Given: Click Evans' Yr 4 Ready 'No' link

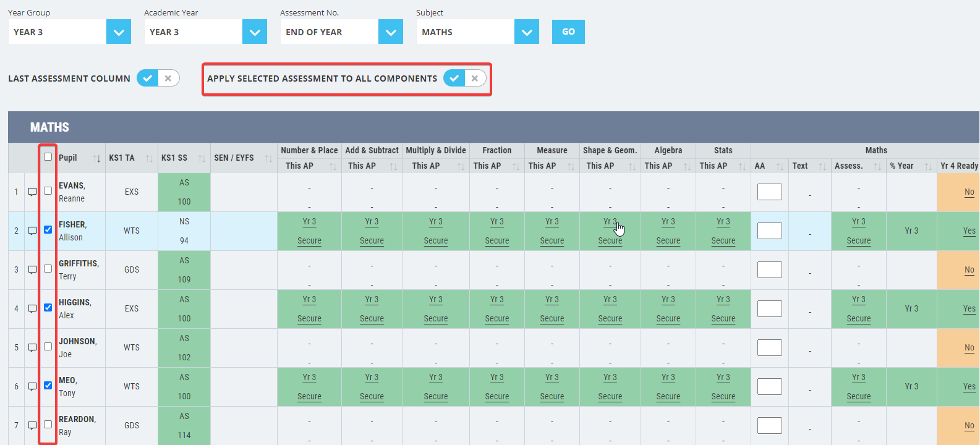Looking at the screenshot, I should click(x=969, y=192).
